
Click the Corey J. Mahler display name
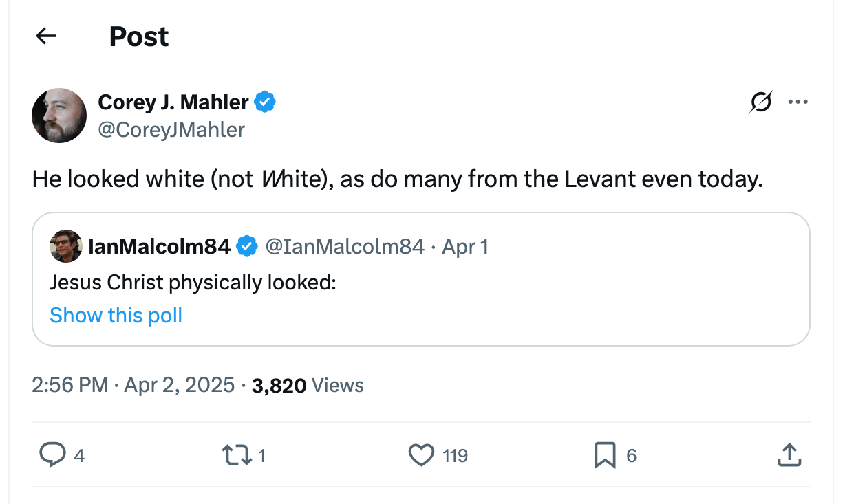pos(173,102)
